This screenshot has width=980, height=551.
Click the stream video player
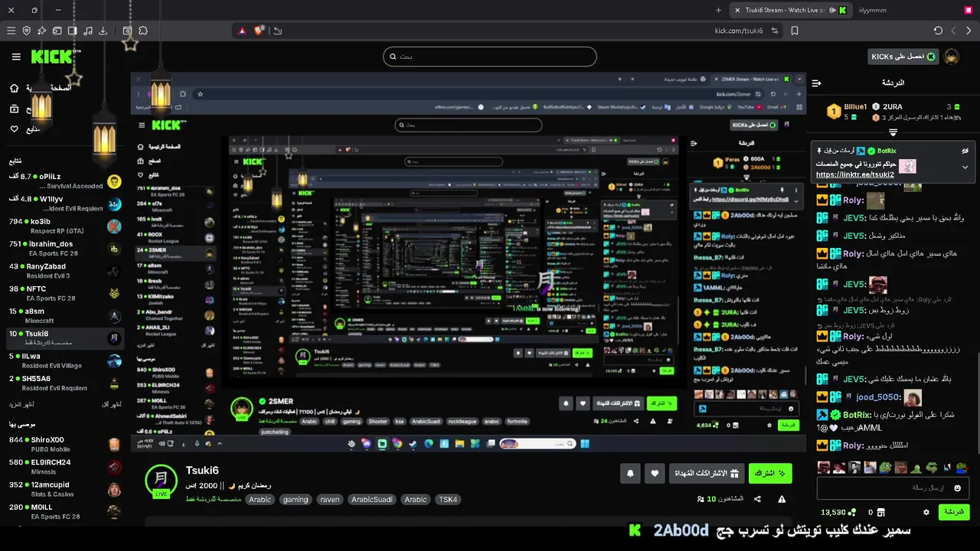(469, 262)
